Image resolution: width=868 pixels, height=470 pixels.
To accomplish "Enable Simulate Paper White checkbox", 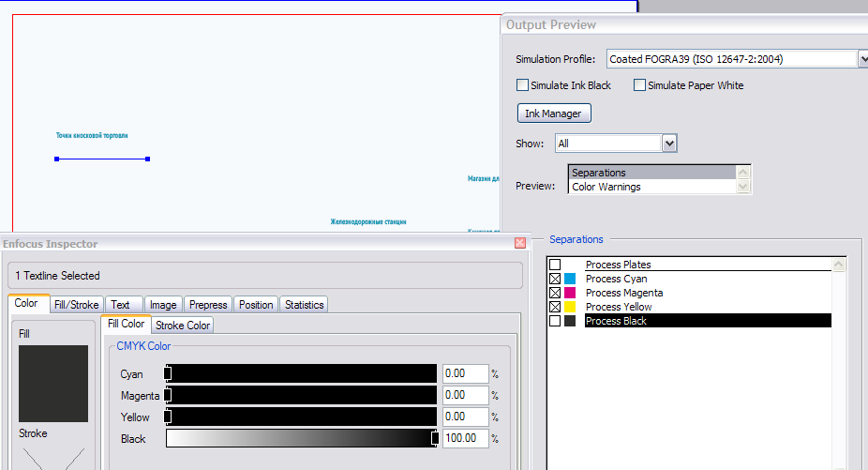I will pyautogui.click(x=639, y=84).
